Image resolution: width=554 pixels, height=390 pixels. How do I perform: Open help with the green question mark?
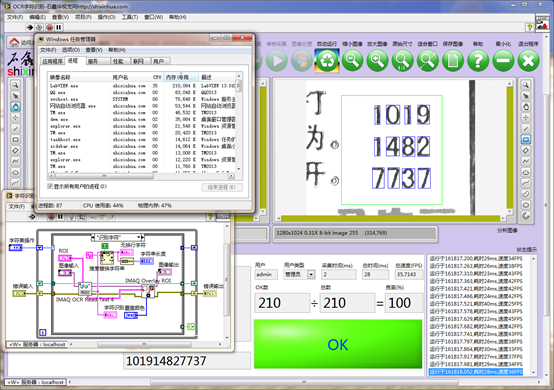(478, 61)
